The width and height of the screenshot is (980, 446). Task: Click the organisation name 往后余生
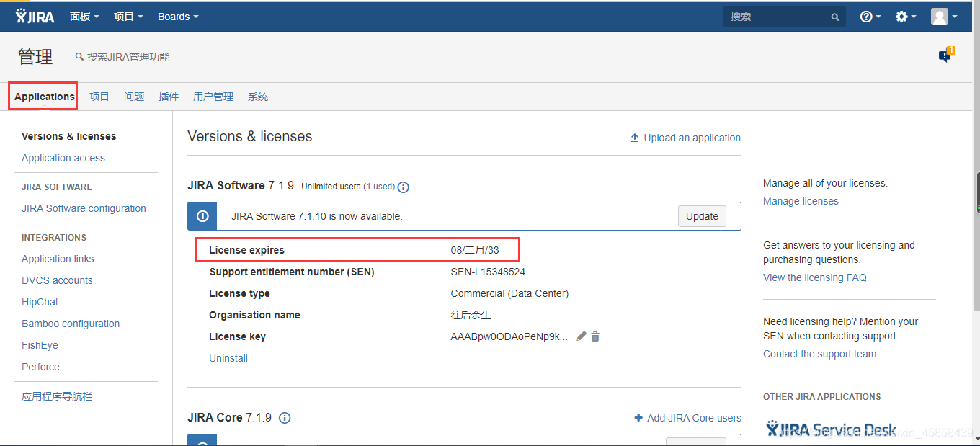point(471,315)
